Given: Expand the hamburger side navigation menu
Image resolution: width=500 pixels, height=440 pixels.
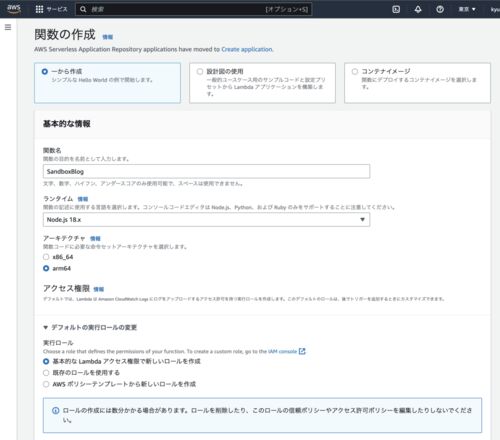Looking at the screenshot, I should [x=8, y=27].
